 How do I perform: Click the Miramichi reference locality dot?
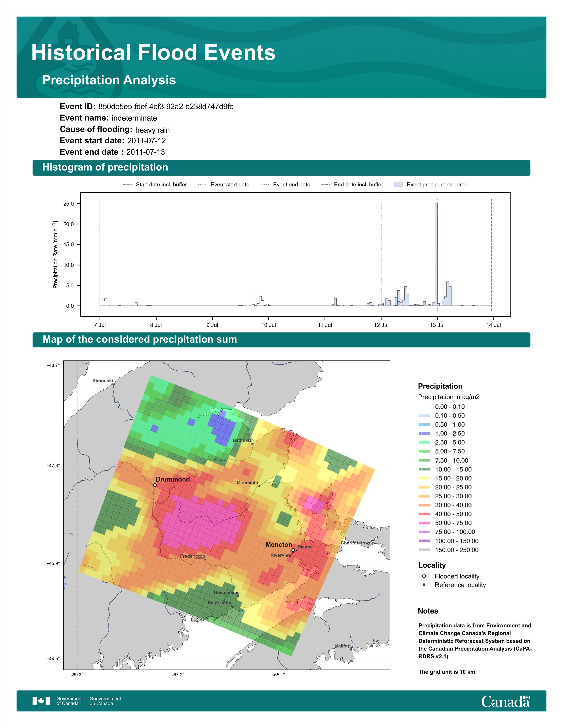tap(259, 486)
